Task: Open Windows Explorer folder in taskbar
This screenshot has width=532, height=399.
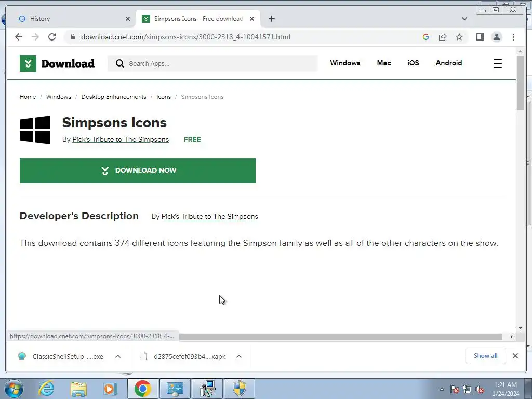Action: pyautogui.click(x=78, y=389)
